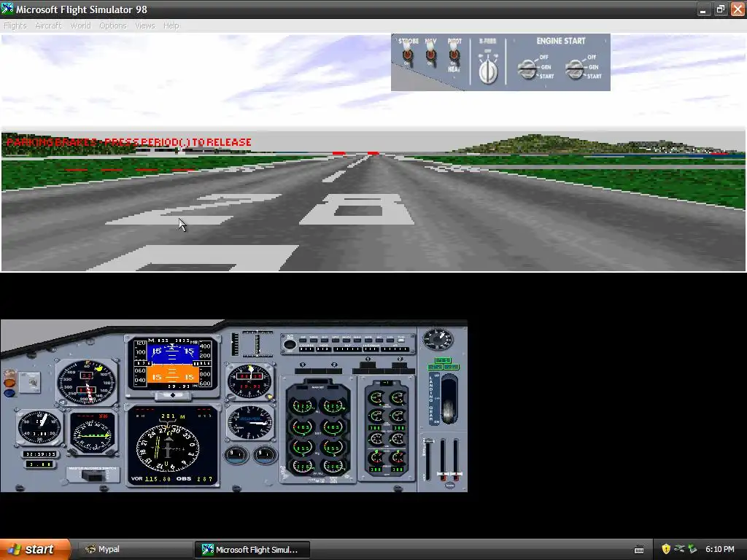Click the octagonal RMI gauge with green needle
The image size is (747, 560).
[x=92, y=433]
